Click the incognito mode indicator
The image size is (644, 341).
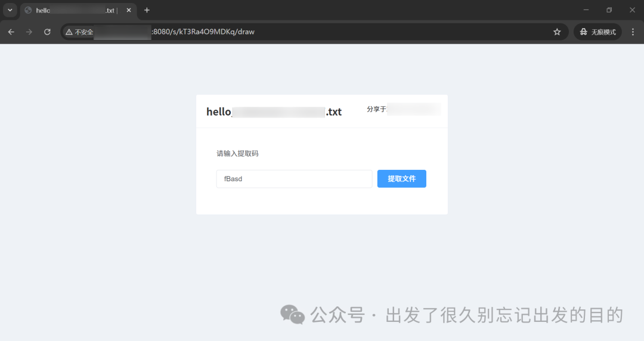(x=597, y=32)
